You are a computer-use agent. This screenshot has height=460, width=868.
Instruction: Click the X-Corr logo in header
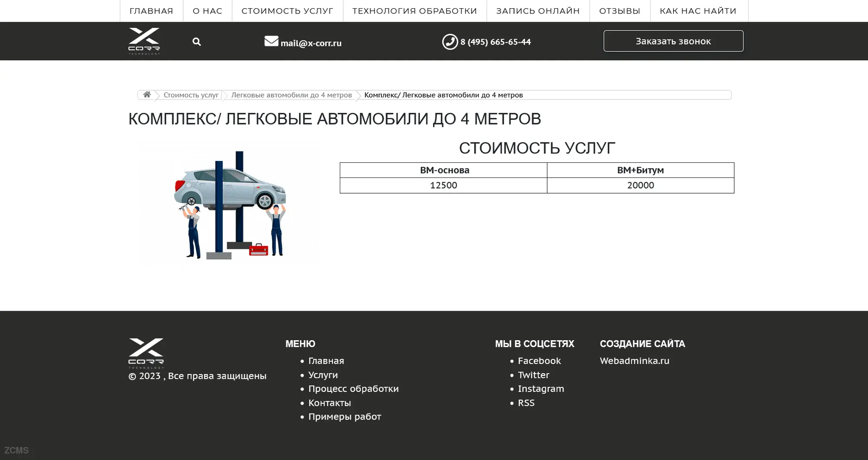[x=144, y=41]
